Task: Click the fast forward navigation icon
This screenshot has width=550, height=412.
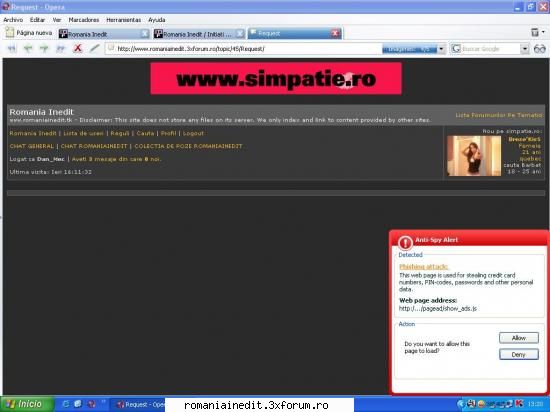Action: click(x=61, y=49)
